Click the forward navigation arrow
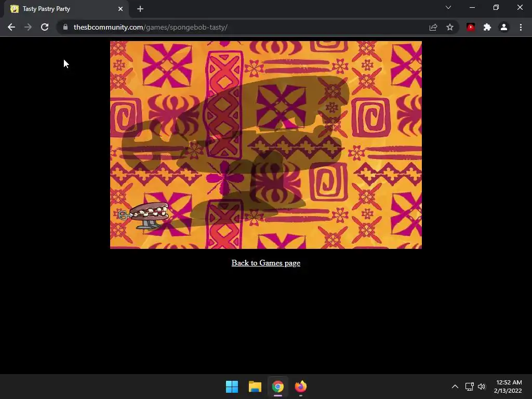Screen dimensions: 532x399 (28, 27)
